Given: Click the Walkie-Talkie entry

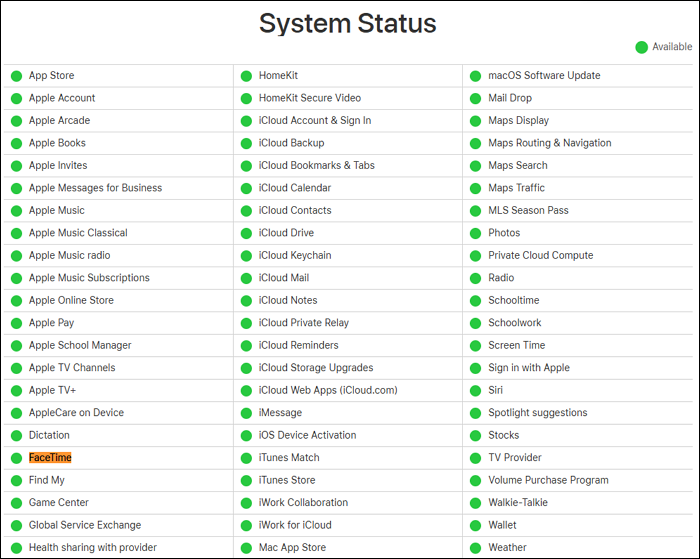Looking at the screenshot, I should 518,502.
